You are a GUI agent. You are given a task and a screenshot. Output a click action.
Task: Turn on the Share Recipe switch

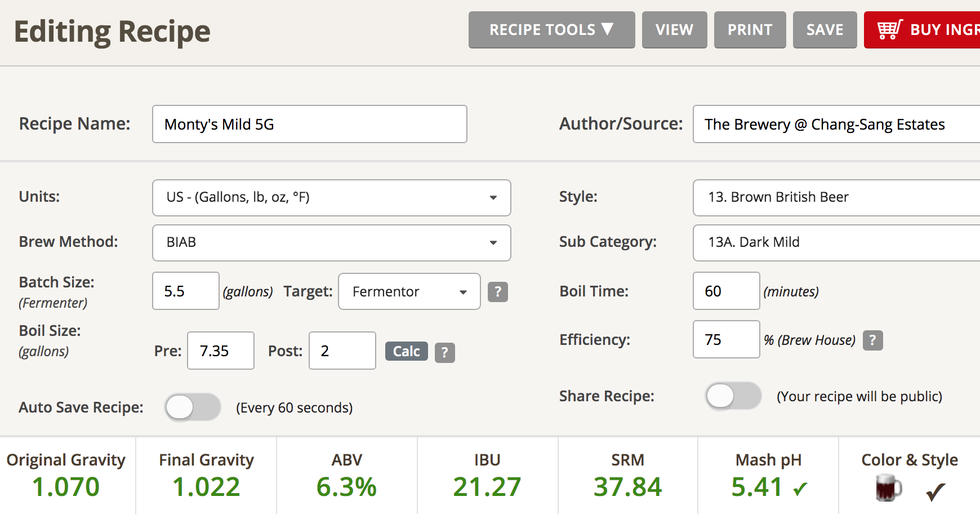point(733,396)
